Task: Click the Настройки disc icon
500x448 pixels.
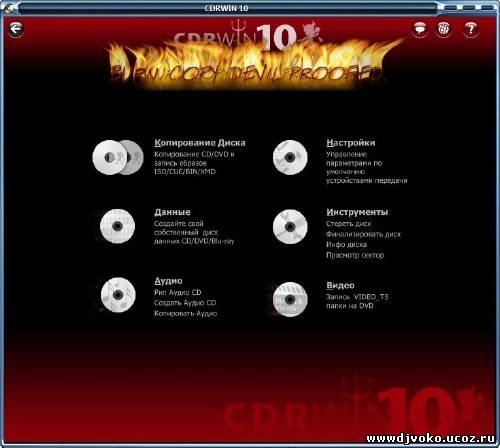Action: (x=290, y=157)
